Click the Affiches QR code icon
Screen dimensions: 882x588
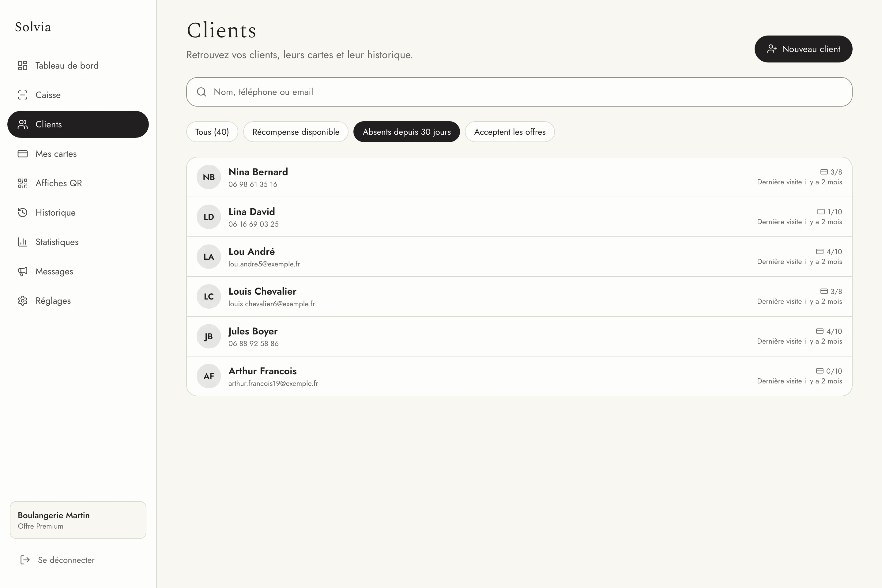[x=22, y=183]
